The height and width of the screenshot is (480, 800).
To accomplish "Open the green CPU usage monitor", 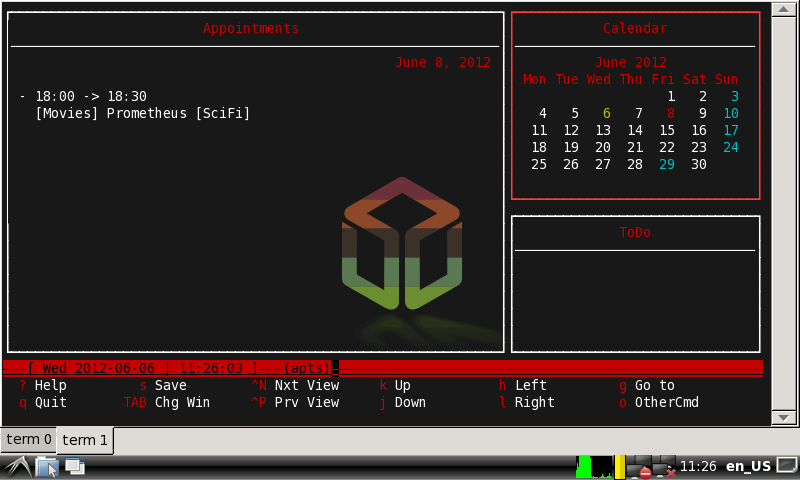I will (x=594, y=467).
